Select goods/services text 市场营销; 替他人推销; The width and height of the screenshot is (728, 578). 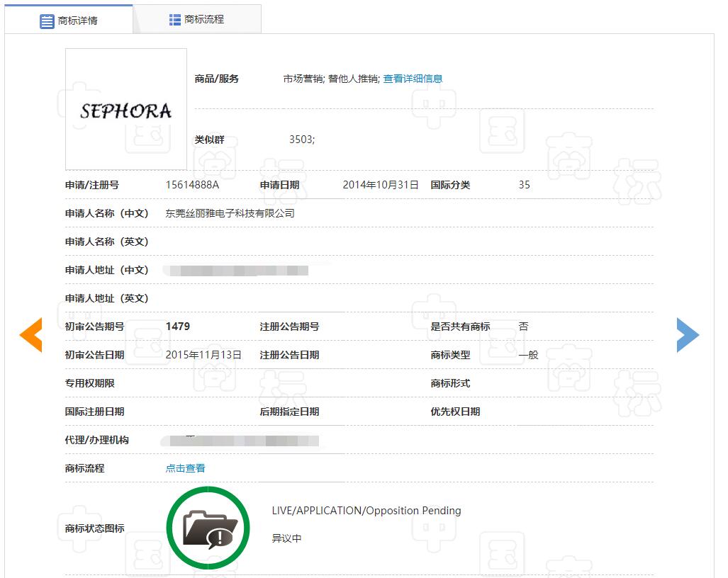[332, 79]
